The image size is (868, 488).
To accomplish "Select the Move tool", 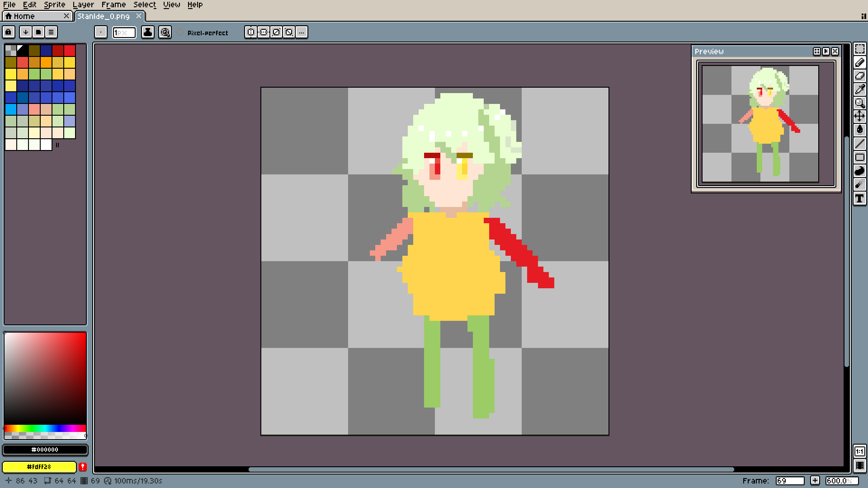I will point(859,117).
